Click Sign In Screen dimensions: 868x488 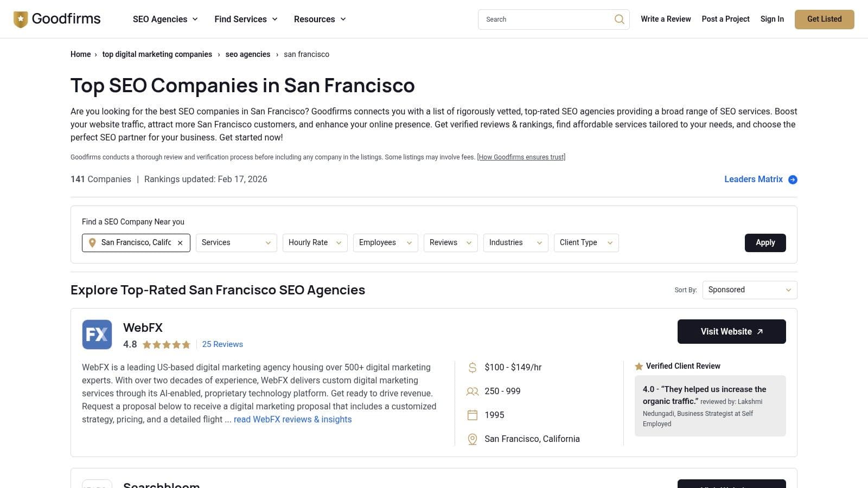pyautogui.click(x=772, y=19)
